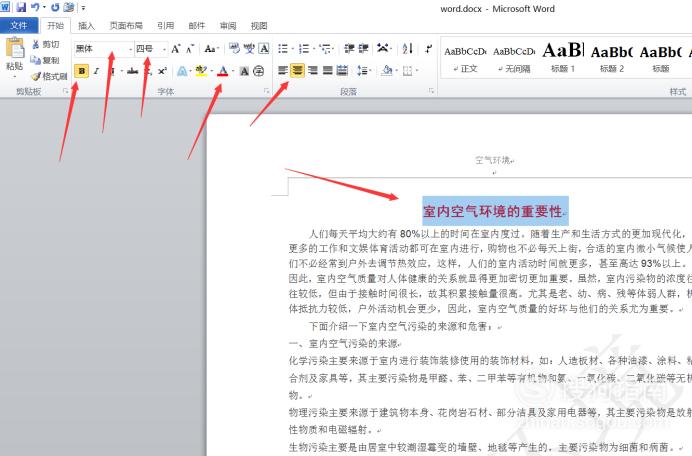
Task: Click the 剪切 (Cut) button
Action: click(46, 44)
